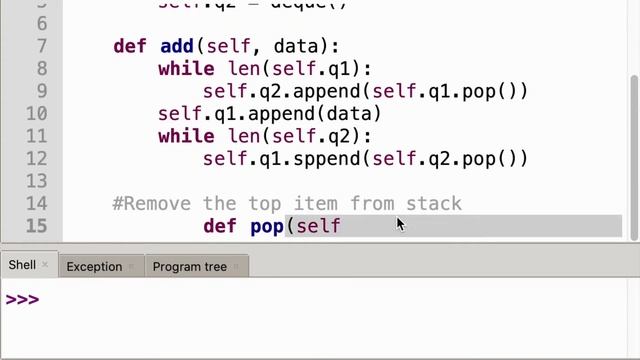
Task: Click 'self.q2.append(self.q1.pop())' on line 9
Action: tap(366, 91)
